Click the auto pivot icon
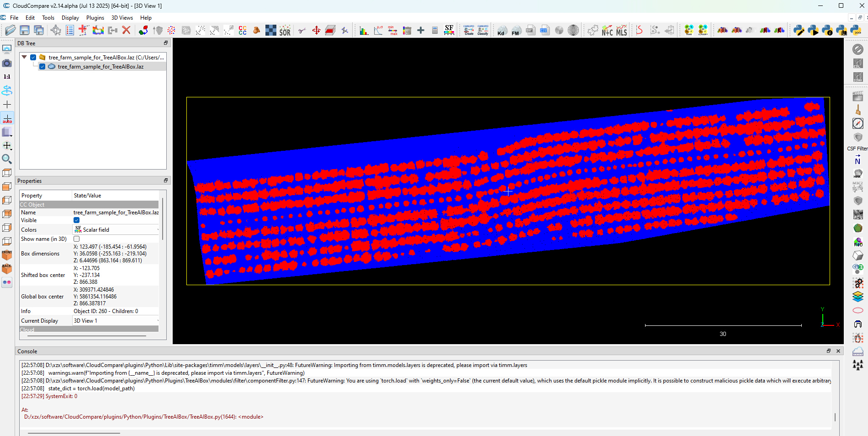Image resolution: width=868 pixels, height=436 pixels. 7,118
